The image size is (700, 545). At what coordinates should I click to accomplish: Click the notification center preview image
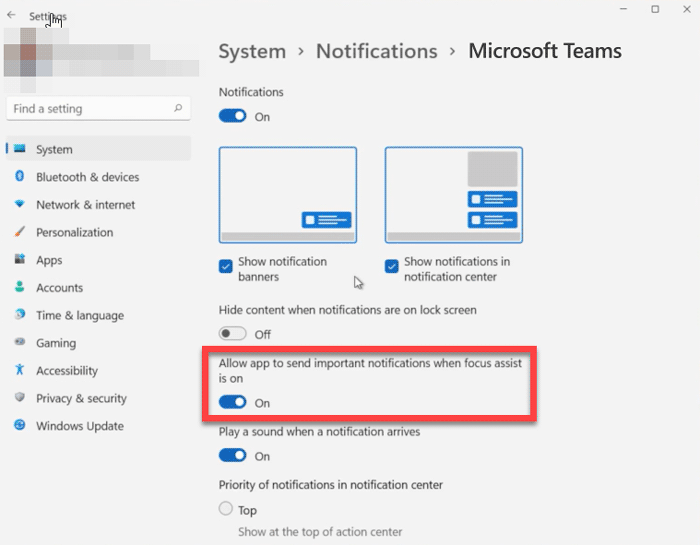(x=454, y=195)
